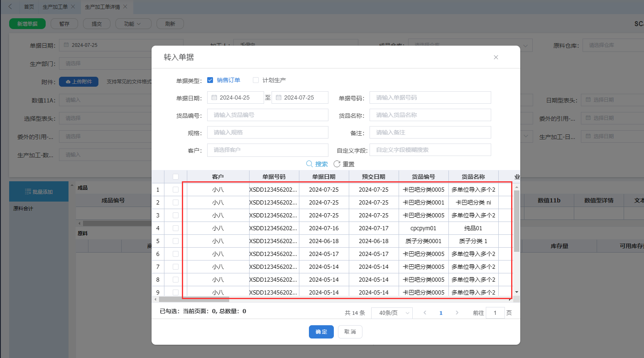The width and height of the screenshot is (644, 358).
Task: Click the 新增单据 button
Action: pyautogui.click(x=27, y=24)
